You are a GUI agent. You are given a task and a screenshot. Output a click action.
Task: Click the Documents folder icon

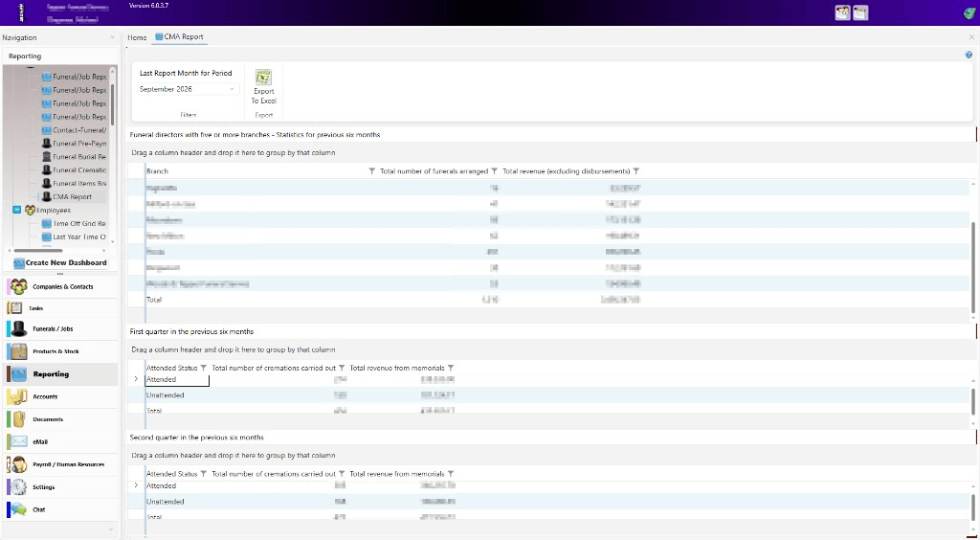[19, 418]
